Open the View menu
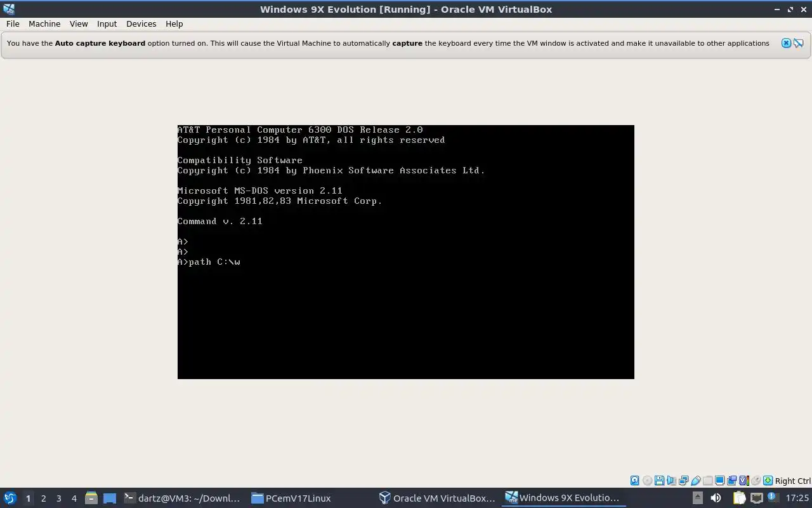 [79, 23]
